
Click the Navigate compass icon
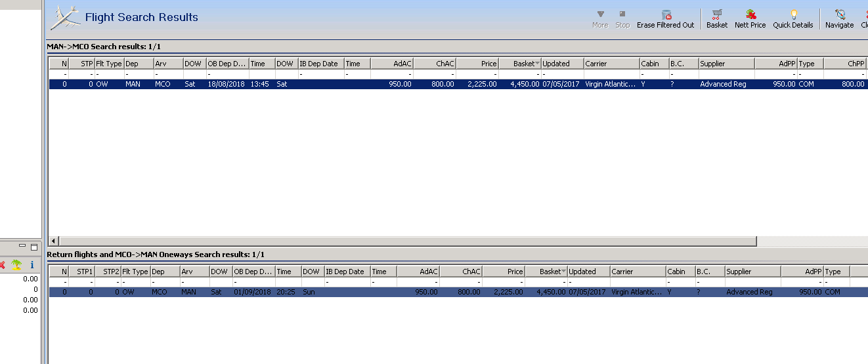(x=840, y=18)
